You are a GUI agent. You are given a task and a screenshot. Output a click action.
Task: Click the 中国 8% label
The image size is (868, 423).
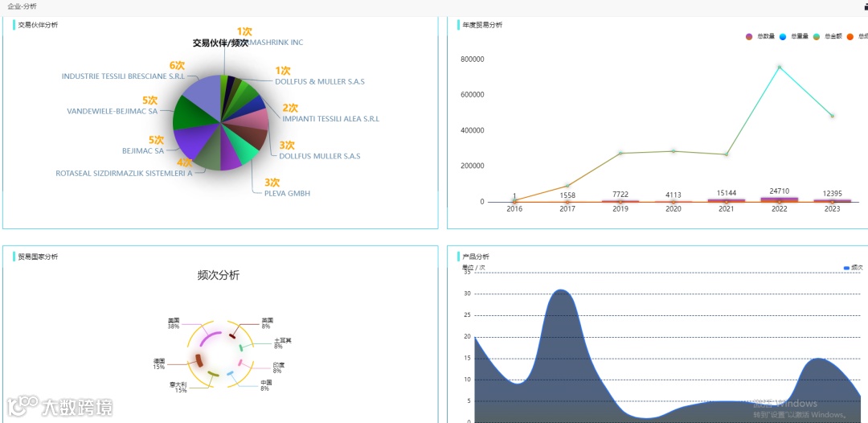(x=266, y=385)
